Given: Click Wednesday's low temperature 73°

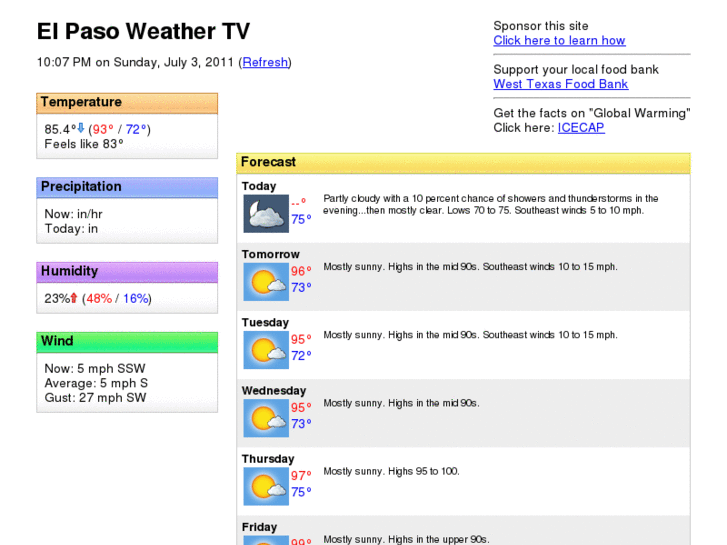Looking at the screenshot, I should click(x=301, y=423).
